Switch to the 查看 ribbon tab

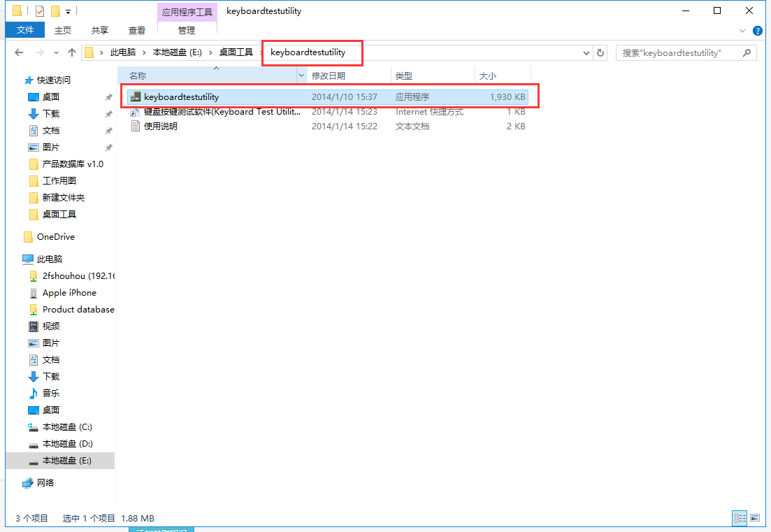[x=137, y=31]
